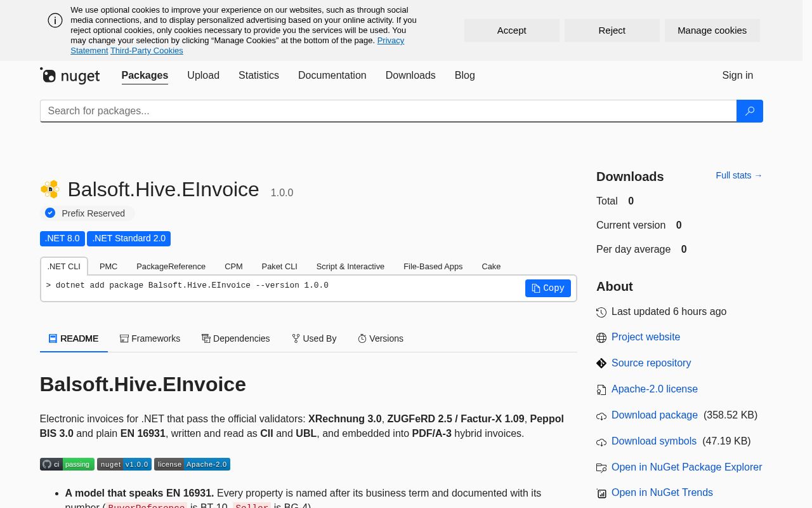This screenshot has height=508, width=812.
Task: Select the PackageReference tab
Action: [171, 266]
